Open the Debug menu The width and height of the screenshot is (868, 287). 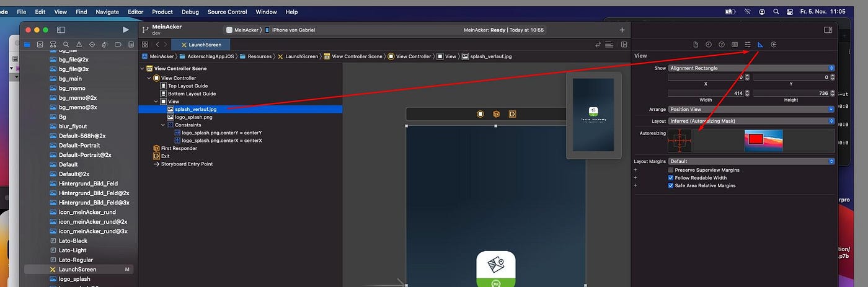[x=190, y=12]
